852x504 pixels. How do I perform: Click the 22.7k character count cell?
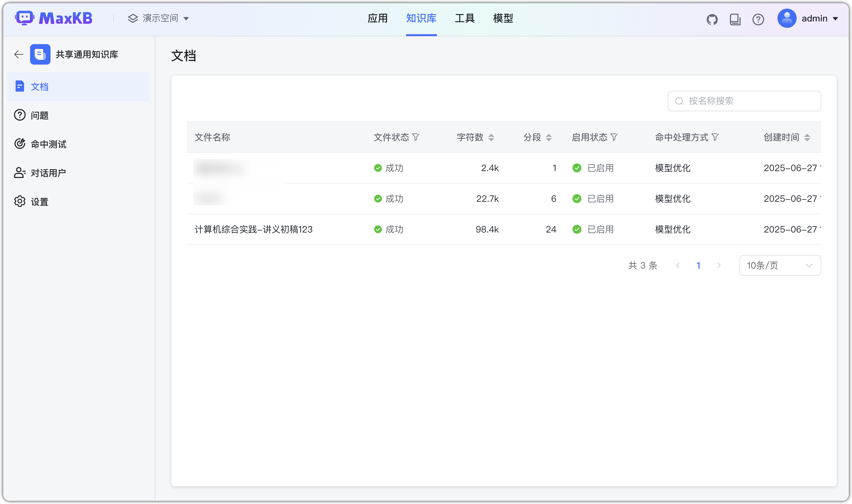[487, 199]
